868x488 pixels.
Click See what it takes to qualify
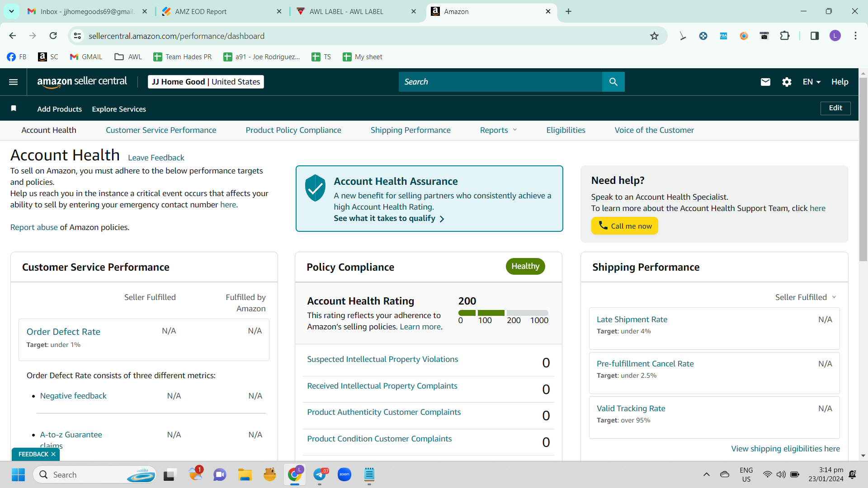(x=389, y=218)
